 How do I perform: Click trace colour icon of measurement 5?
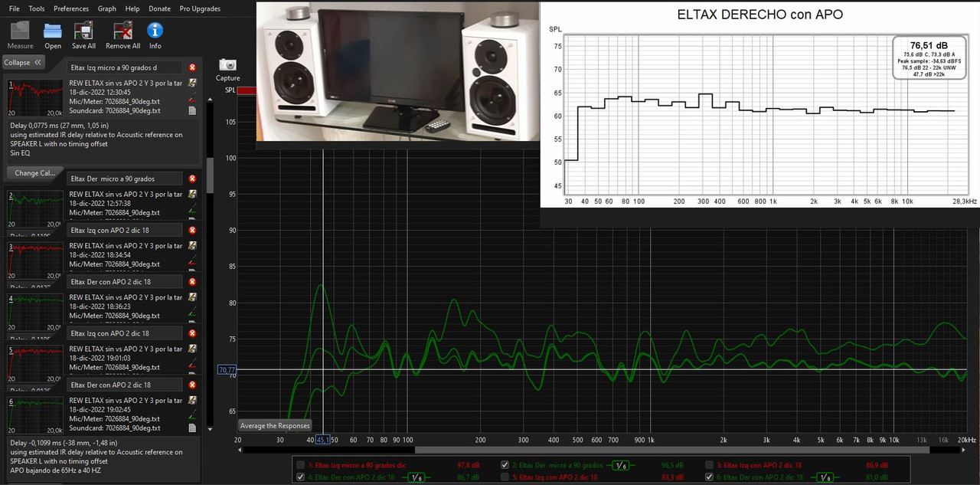(193, 362)
